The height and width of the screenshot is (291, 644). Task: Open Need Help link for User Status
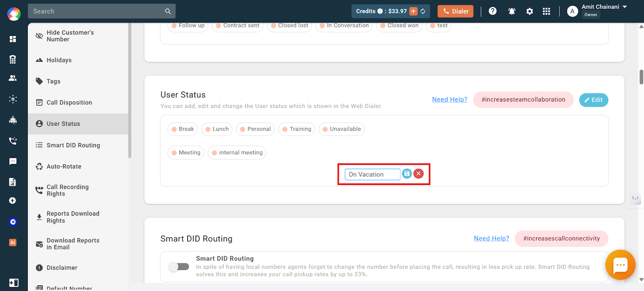click(x=450, y=100)
